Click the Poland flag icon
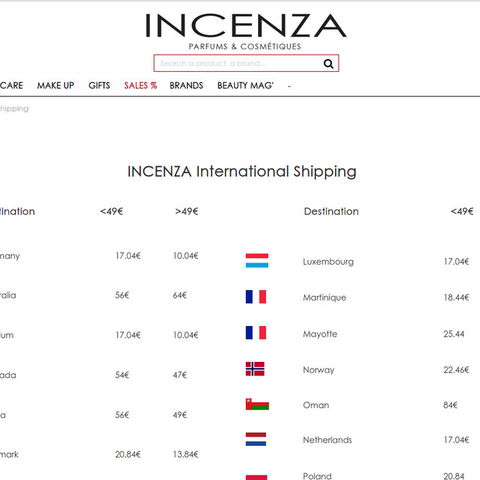 pyautogui.click(x=256, y=477)
